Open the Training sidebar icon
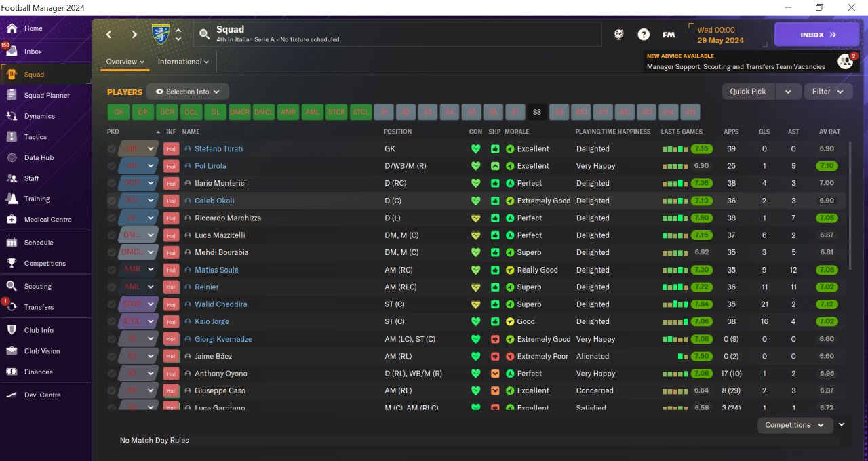 tap(12, 199)
